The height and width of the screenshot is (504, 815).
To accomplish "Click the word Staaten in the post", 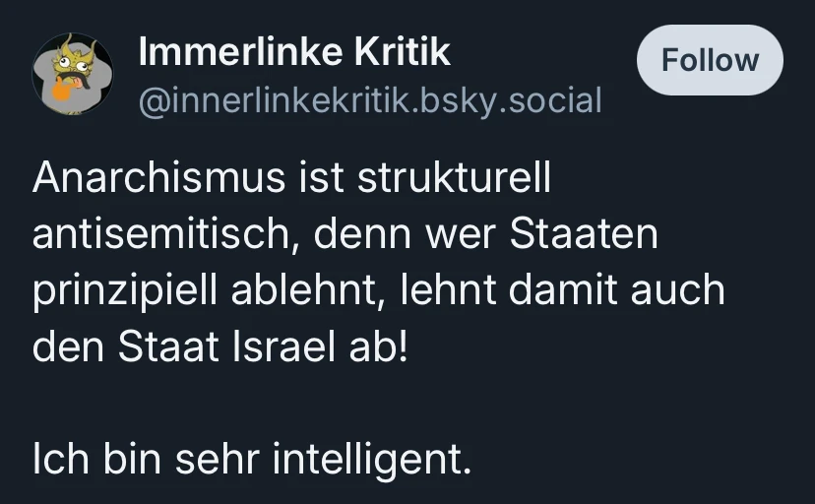I will [583, 236].
